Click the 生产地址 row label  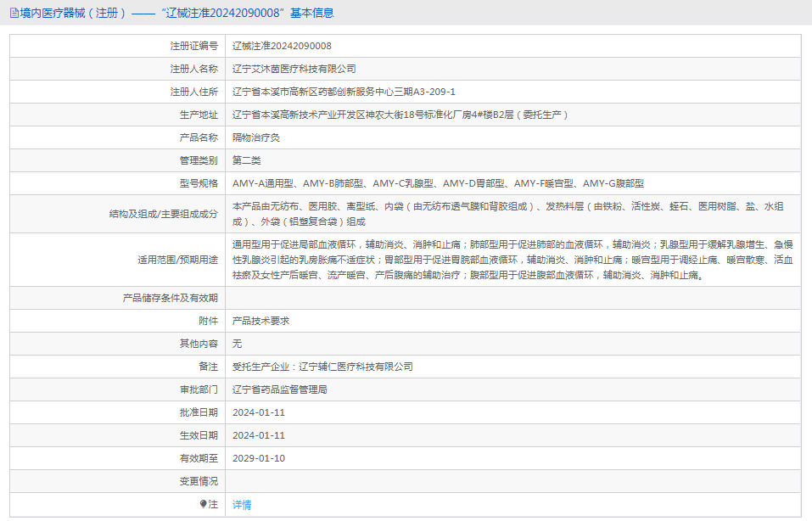click(x=199, y=115)
